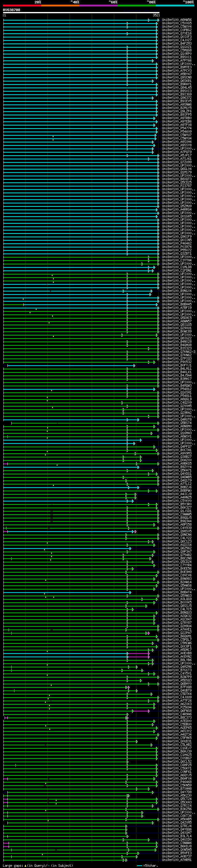Screen dimensions: 197x868
Task: Select the UniRef100_Q4RUT8 label
Action: click(177, 419)
